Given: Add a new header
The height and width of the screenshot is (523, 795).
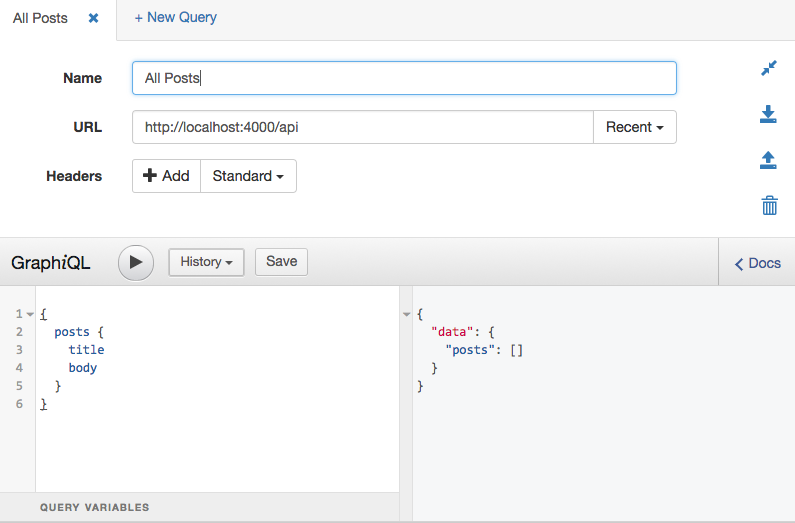Looking at the screenshot, I should (166, 176).
